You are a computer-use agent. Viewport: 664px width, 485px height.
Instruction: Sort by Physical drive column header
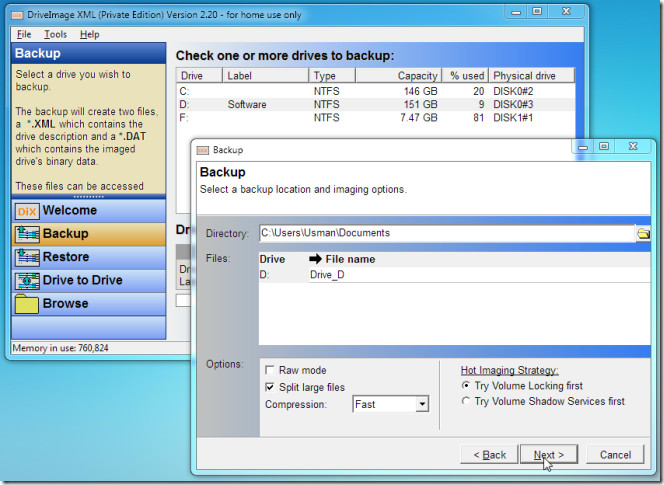click(531, 75)
